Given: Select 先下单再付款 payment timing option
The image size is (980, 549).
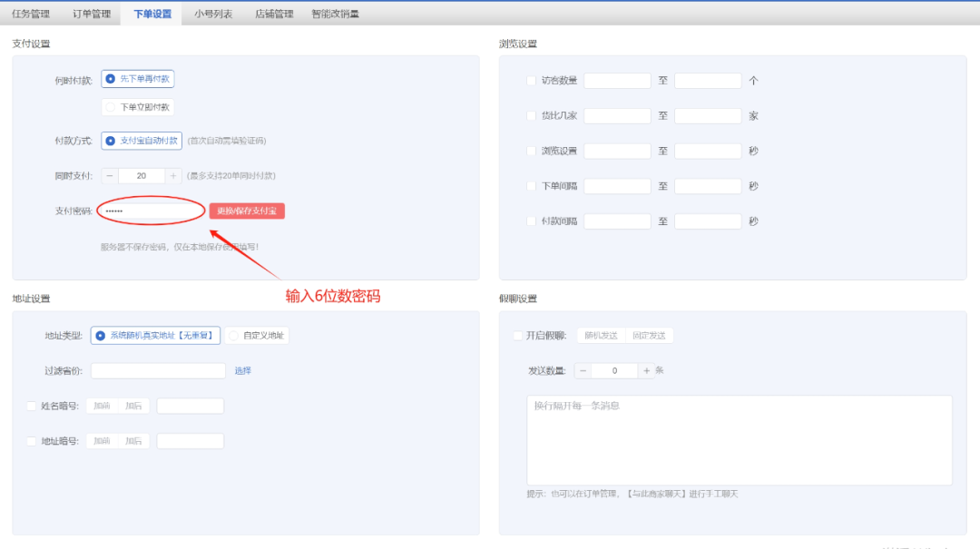Looking at the screenshot, I should 138,79.
